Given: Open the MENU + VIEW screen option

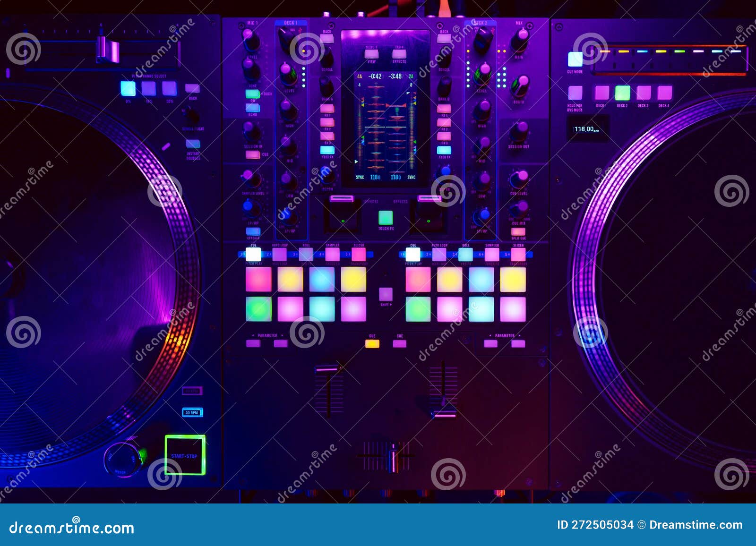Looking at the screenshot, I should pyautogui.click(x=371, y=54).
